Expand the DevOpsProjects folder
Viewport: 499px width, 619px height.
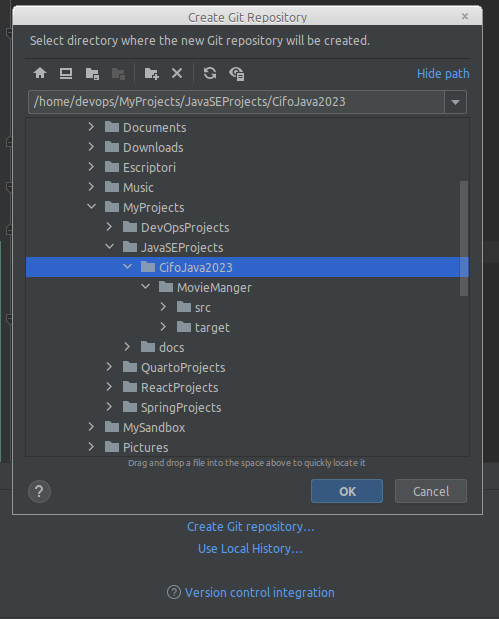[x=109, y=227]
